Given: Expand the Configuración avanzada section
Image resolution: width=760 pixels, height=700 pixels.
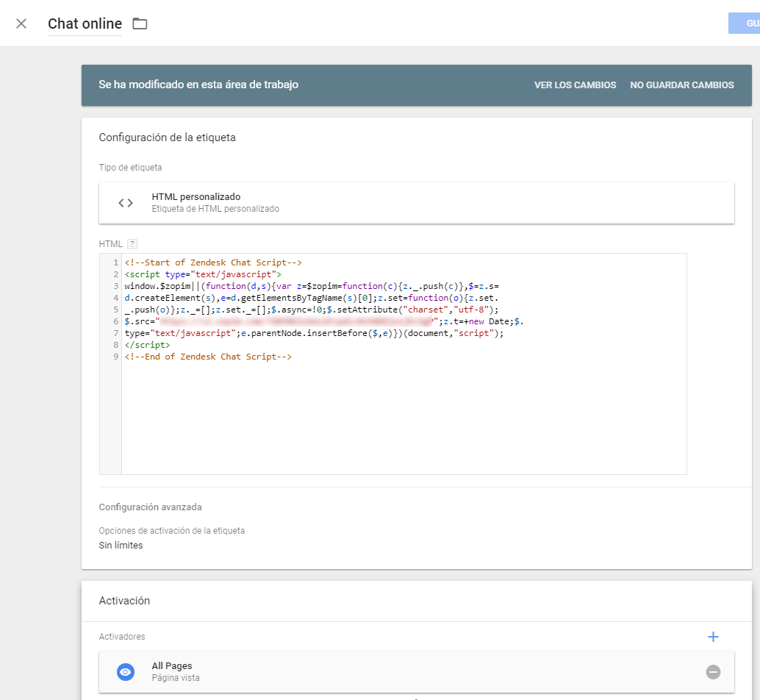Looking at the screenshot, I should (x=150, y=507).
